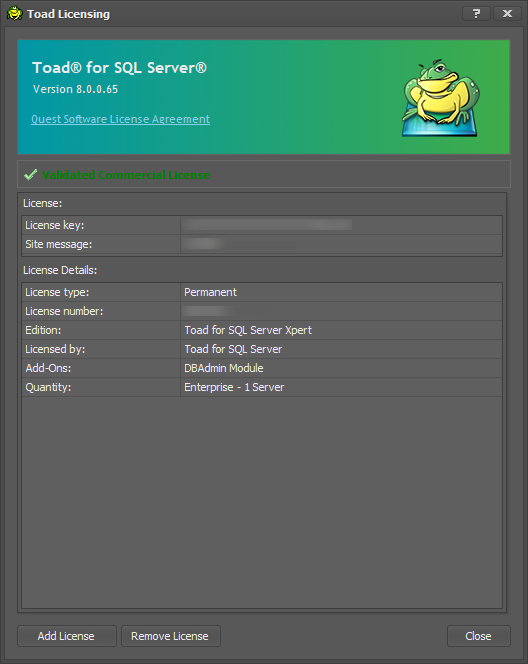This screenshot has width=528, height=664.
Task: Click the 'Validated Commercial License' status text
Action: coord(126,175)
